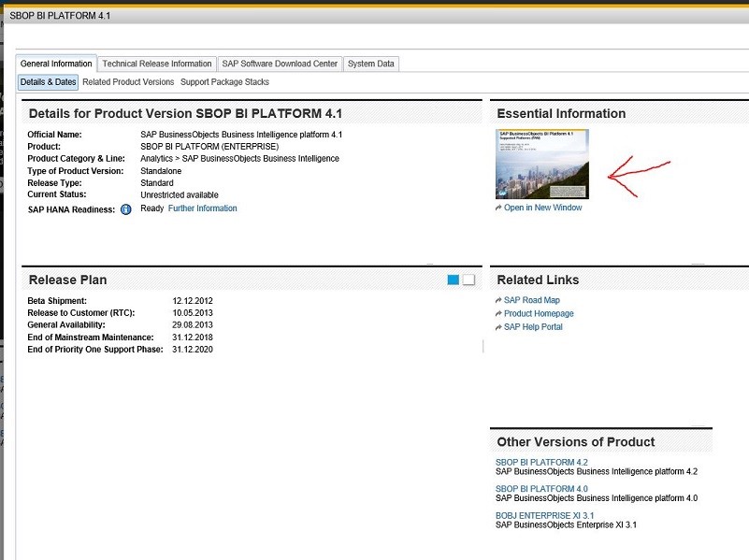Open the SAP Help Portal link

(533, 327)
